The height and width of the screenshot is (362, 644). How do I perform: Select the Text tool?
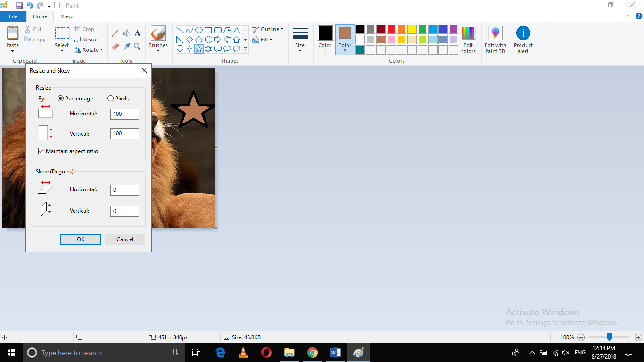[x=137, y=33]
